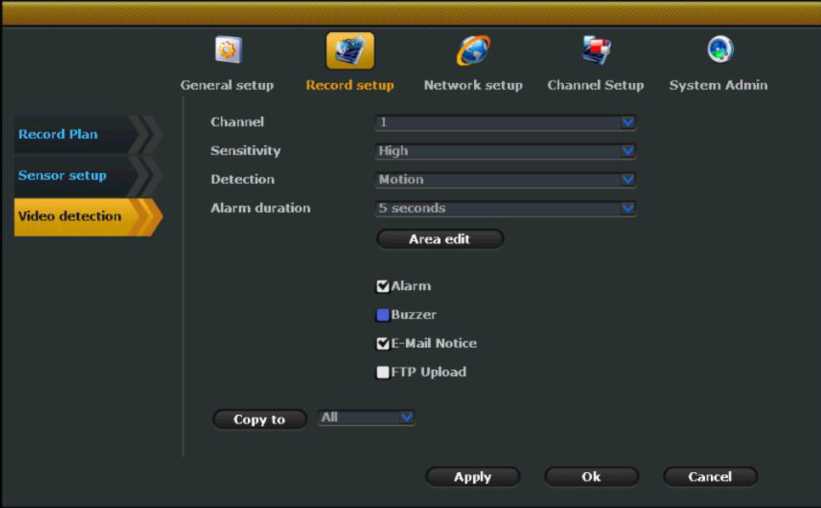The width and height of the screenshot is (821, 508).
Task: Enable the FTP Upload checkbox
Action: pyautogui.click(x=383, y=372)
